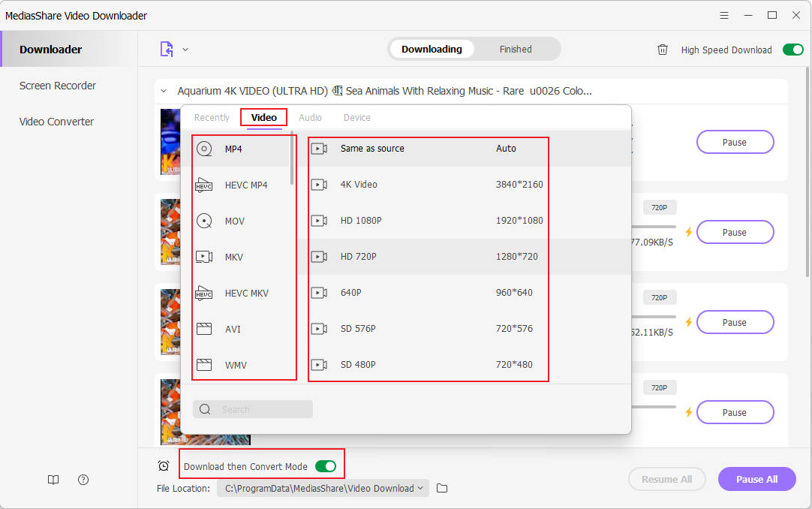The image size is (812, 509).
Task: Click the schedule alarm clock icon
Action: click(x=164, y=466)
